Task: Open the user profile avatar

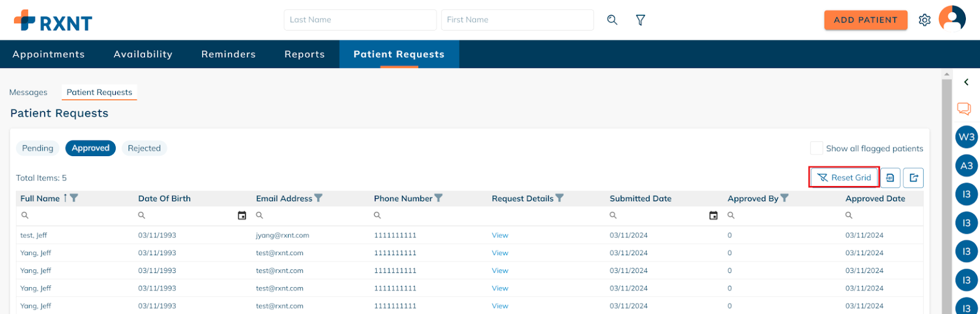Action: pos(952,18)
